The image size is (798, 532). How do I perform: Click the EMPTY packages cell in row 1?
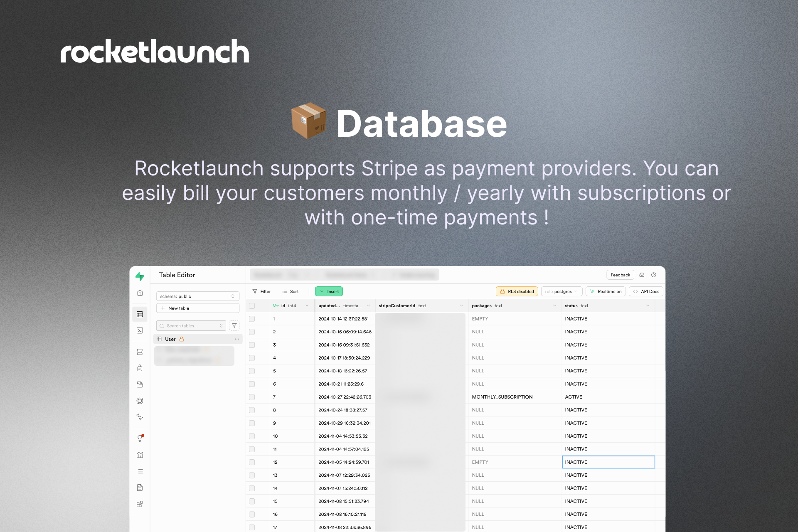(515, 319)
